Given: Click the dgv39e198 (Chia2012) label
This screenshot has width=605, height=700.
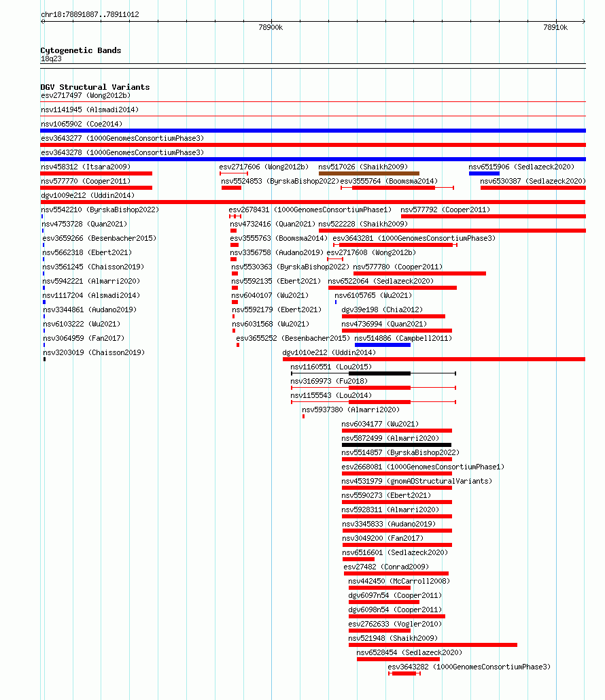Looking at the screenshot, I should click(x=382, y=310).
